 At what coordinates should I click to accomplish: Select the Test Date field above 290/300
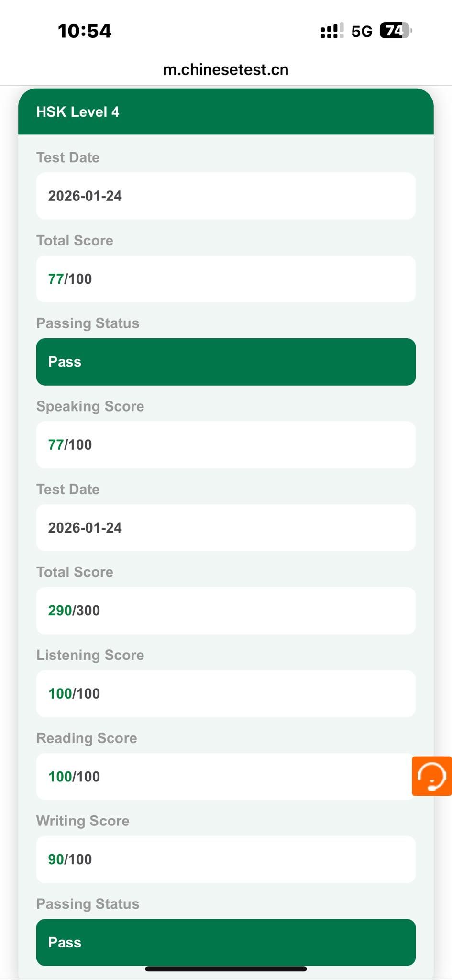[226, 528]
